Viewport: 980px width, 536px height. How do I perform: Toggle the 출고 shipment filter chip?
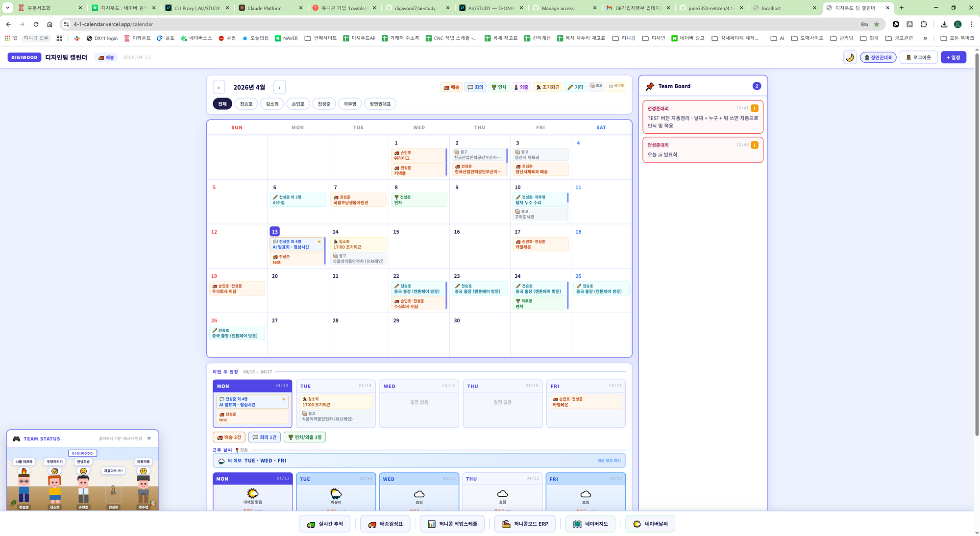[x=596, y=86]
